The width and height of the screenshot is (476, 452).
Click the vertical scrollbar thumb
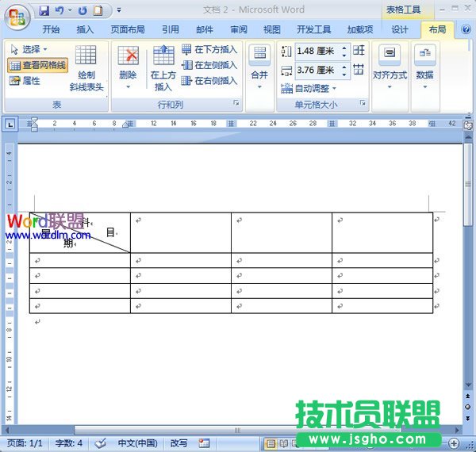pyautogui.click(x=468, y=185)
